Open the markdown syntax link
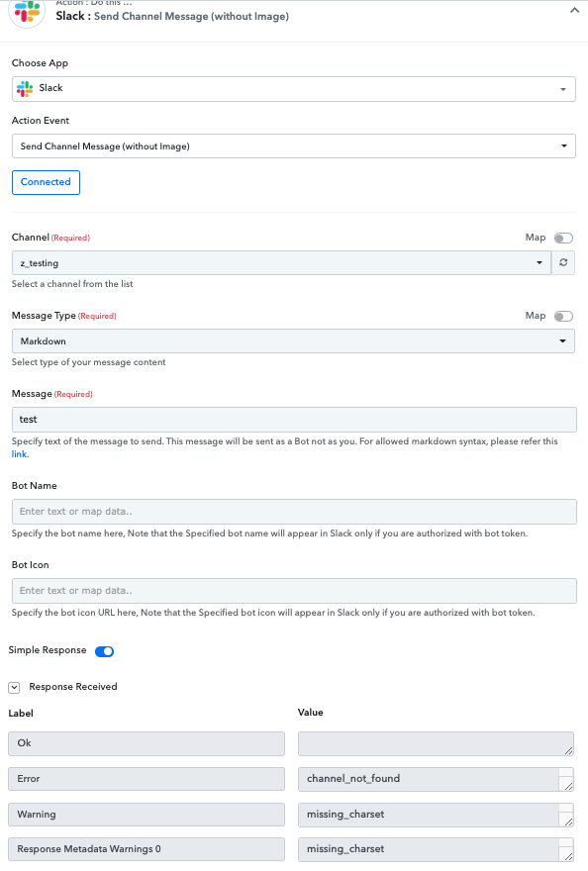Viewport: 588px width, 871px height. point(20,454)
